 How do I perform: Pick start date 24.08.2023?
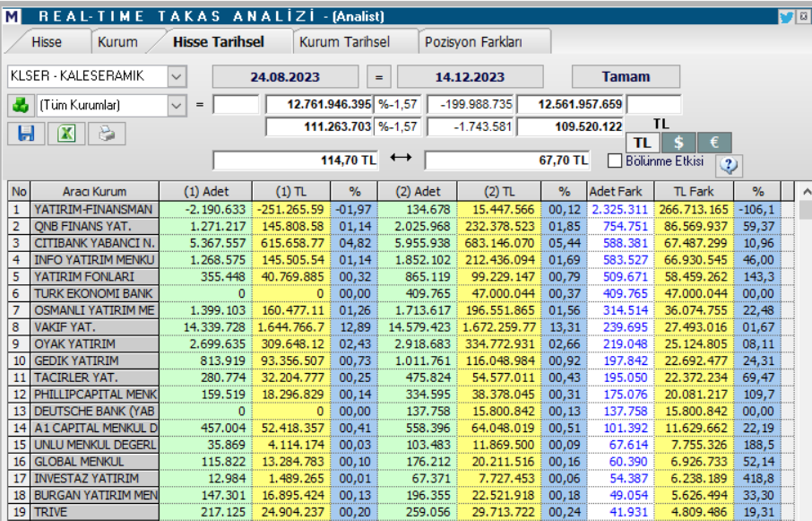point(285,76)
